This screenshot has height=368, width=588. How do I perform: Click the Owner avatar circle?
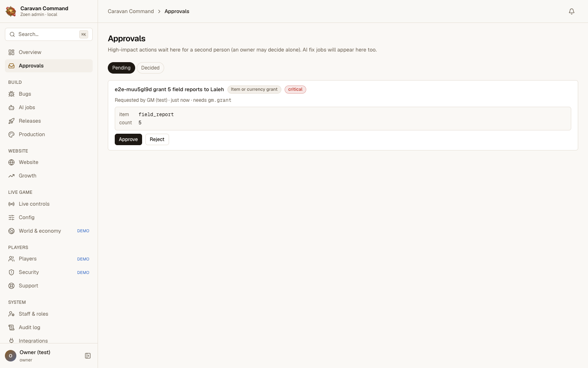[11, 356]
